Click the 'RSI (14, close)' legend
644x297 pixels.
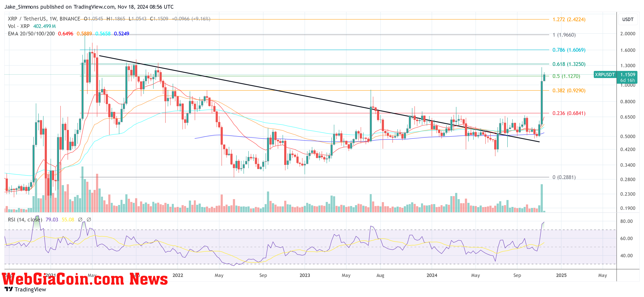tap(25, 220)
